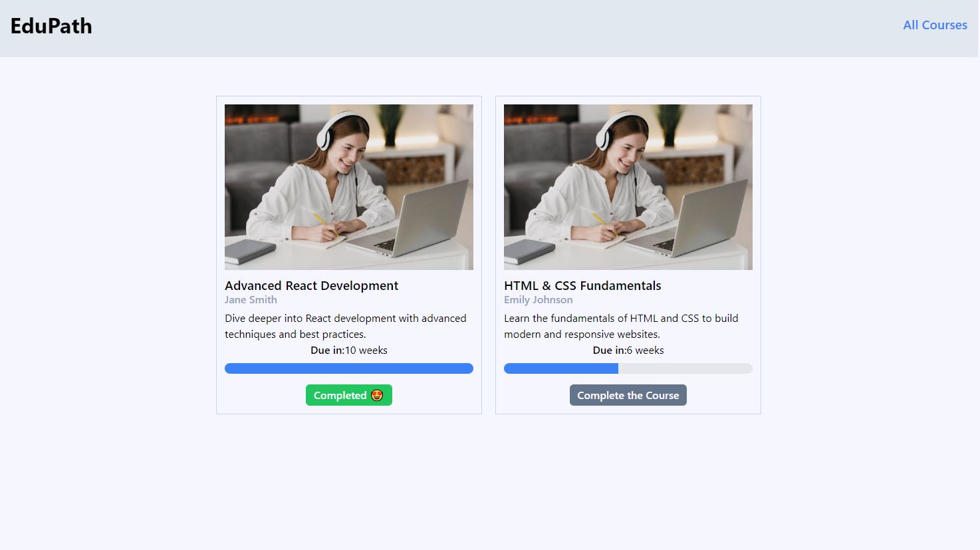Click the 'Due in:10 weeks' text
Image resolution: width=980 pixels, height=550 pixels.
pyautogui.click(x=349, y=350)
